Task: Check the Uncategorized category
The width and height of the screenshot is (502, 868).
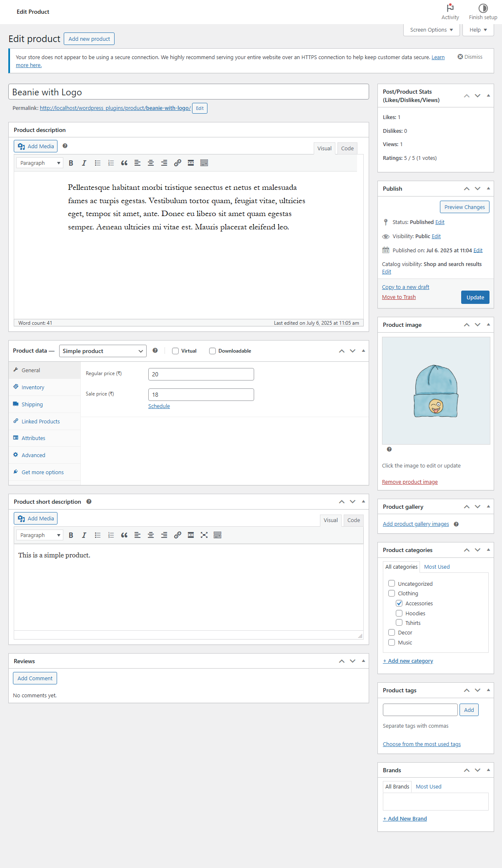Action: [x=392, y=583]
